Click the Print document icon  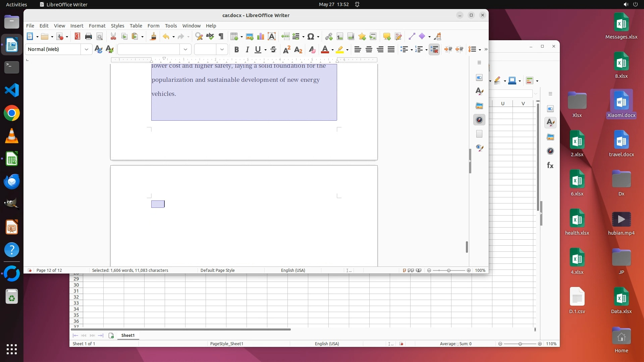click(89, 37)
